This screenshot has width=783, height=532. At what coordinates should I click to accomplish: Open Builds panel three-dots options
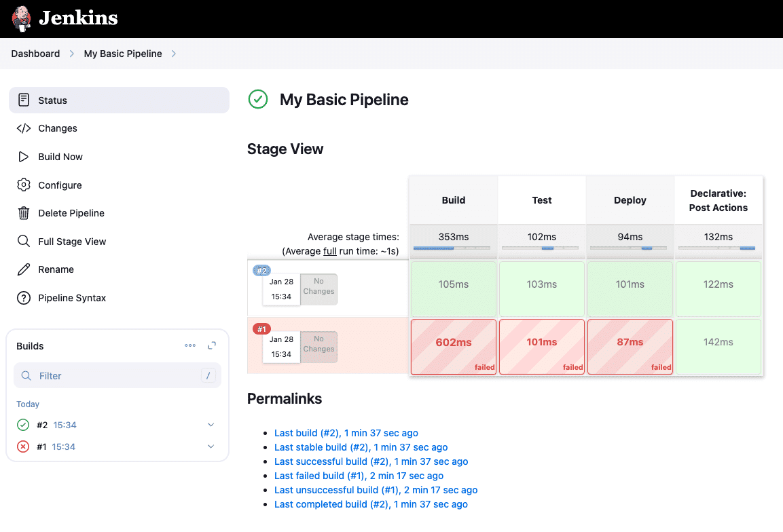point(189,345)
